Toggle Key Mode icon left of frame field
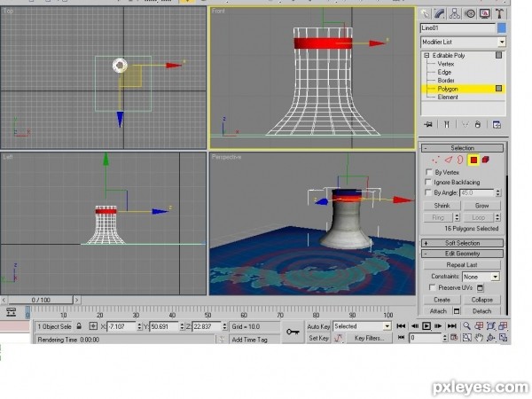Screen dimensions: 532x399 point(401,338)
